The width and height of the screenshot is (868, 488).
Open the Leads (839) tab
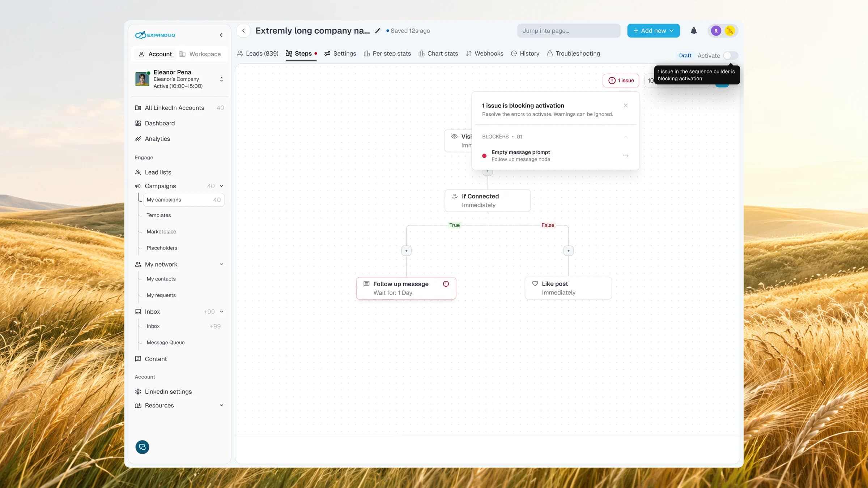tap(258, 53)
